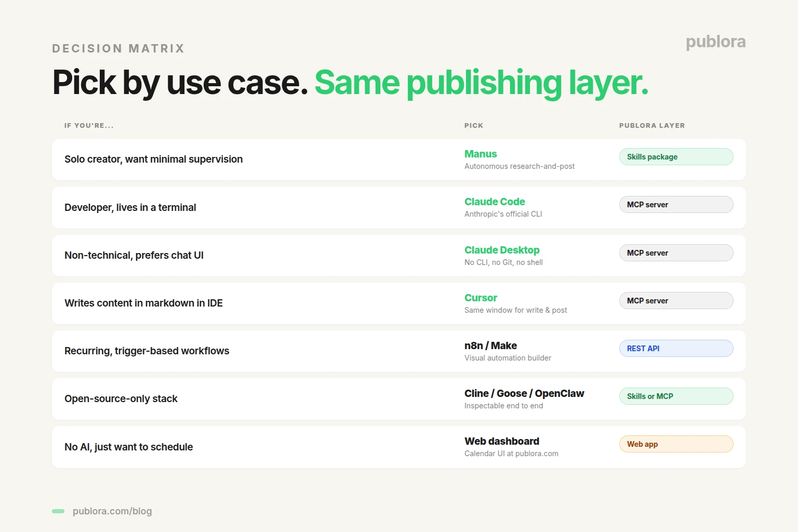Viewport: 798px width, 532px height.
Task: Select the "DECISION MATRIX" label
Action: click(118, 48)
